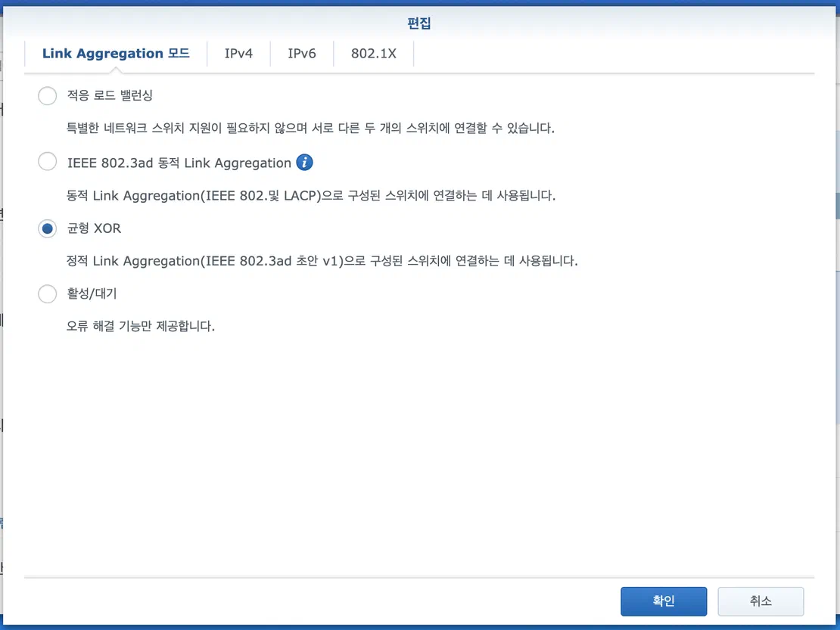This screenshot has height=630, width=840.
Task: Click the 편집 dialog title
Action: click(419, 23)
